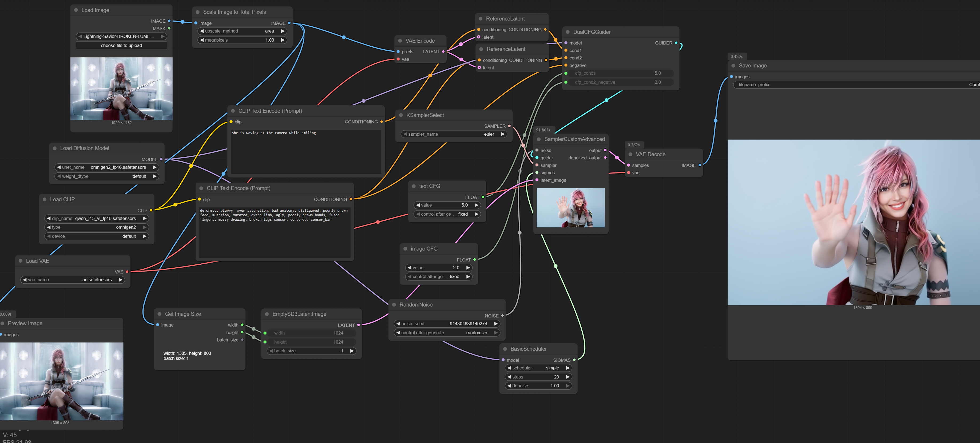Increase steps with the right arrow
The width and height of the screenshot is (980, 443).
pyautogui.click(x=568, y=377)
